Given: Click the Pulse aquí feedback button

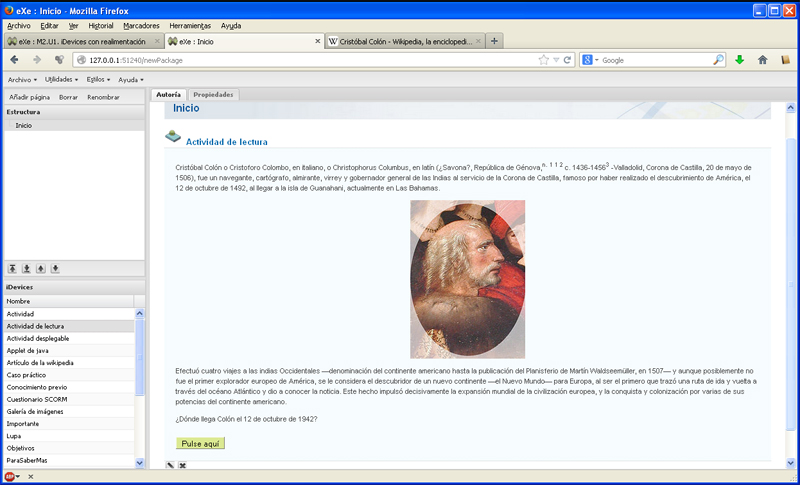Looking at the screenshot, I should pos(201,444).
